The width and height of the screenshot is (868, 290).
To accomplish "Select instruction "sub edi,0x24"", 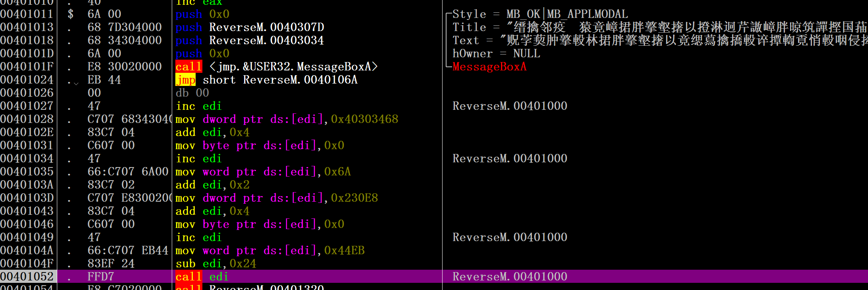I will [216, 264].
